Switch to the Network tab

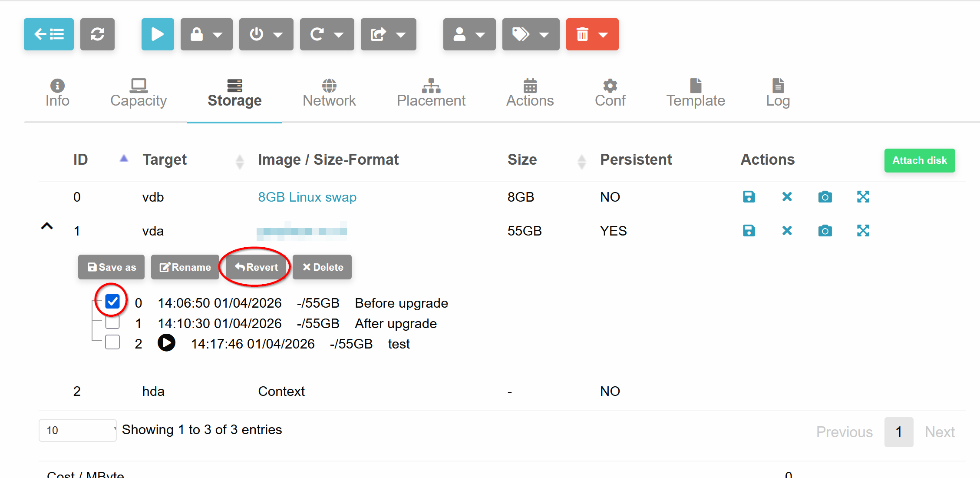329,93
